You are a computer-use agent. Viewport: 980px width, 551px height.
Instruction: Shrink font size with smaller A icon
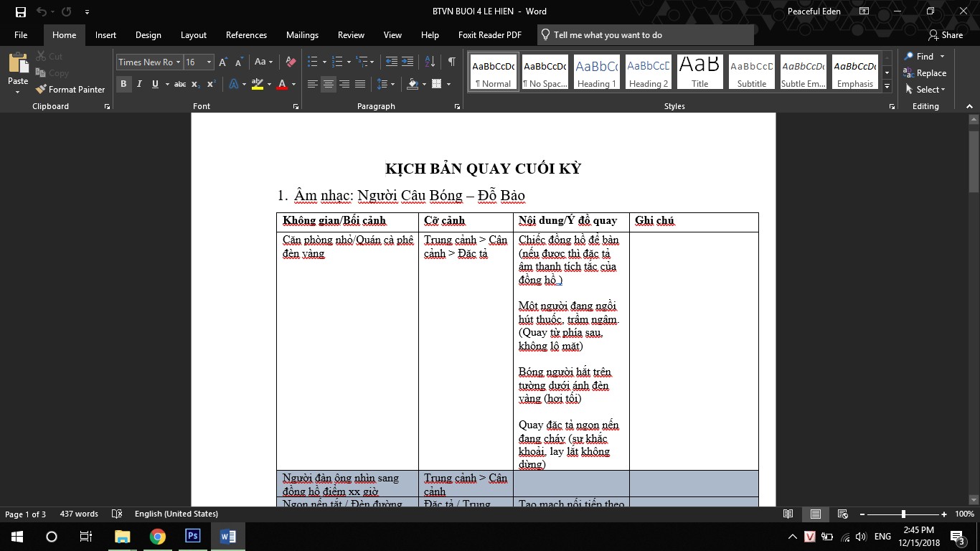coord(237,62)
